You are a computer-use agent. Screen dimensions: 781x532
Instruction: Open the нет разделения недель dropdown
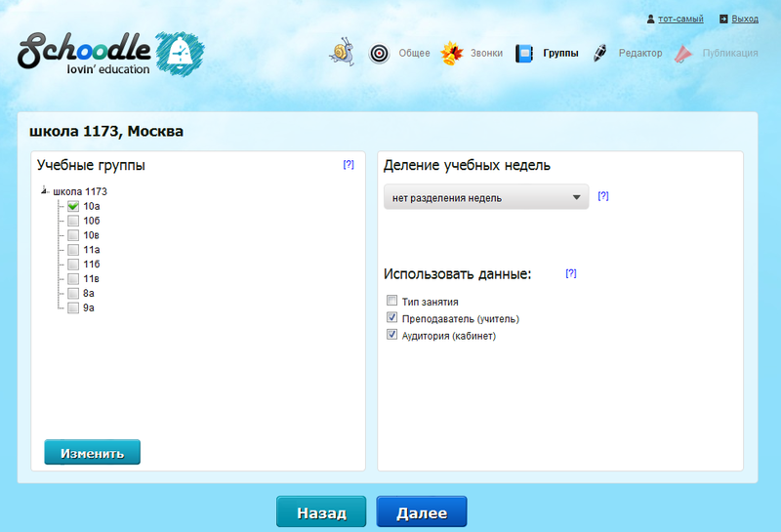(486, 197)
